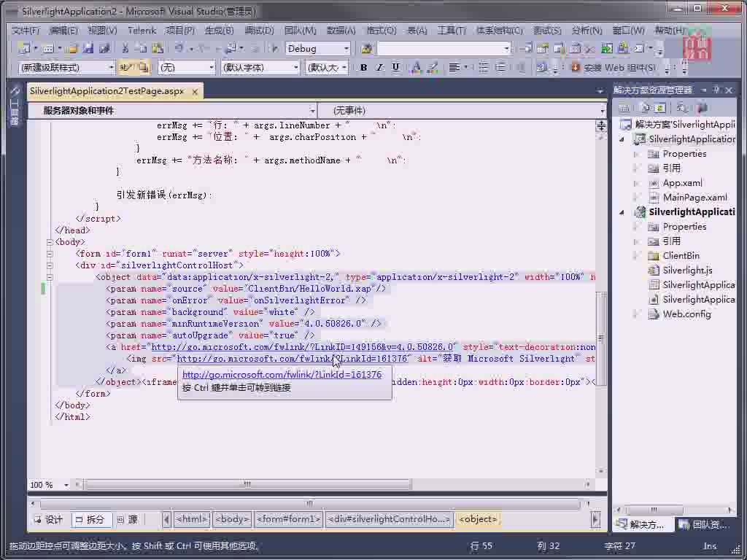Expand App.xaml node in Solution Explorer

636,183
